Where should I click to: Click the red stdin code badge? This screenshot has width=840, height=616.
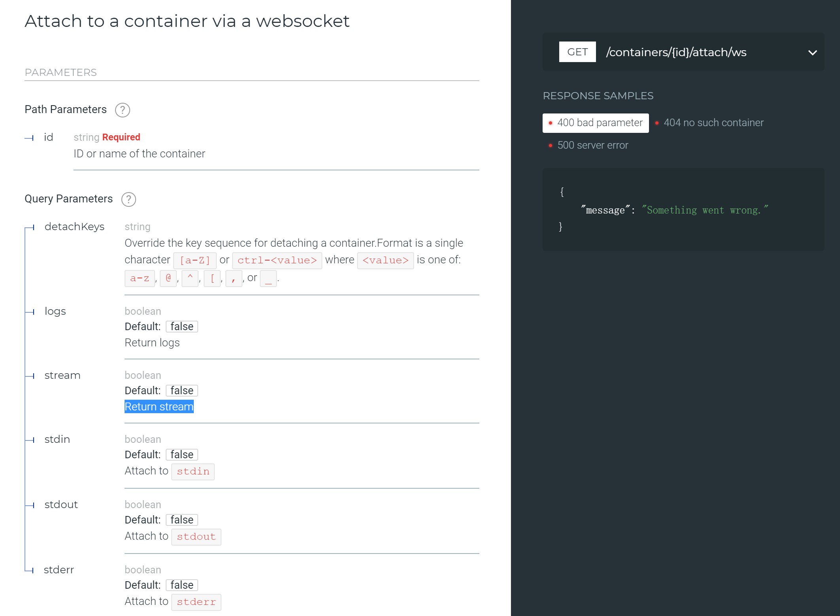click(193, 472)
